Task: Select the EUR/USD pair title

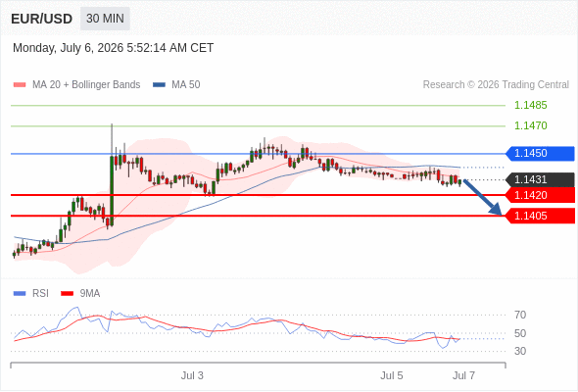Action: pos(42,19)
